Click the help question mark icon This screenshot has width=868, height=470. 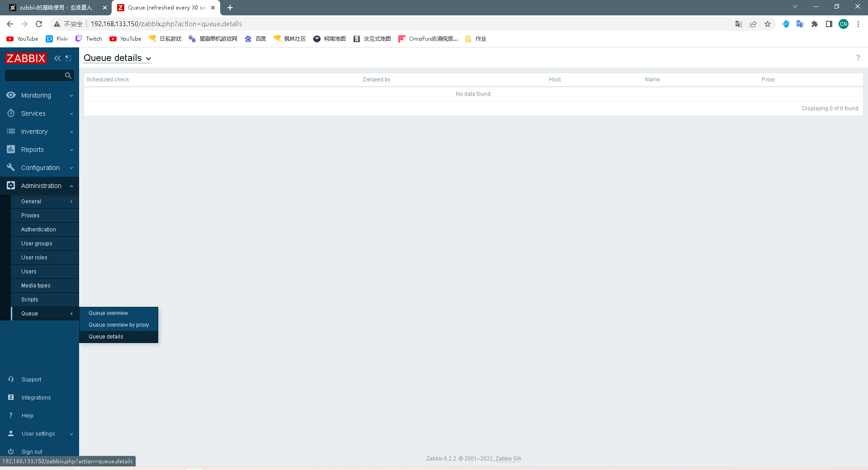[858, 58]
